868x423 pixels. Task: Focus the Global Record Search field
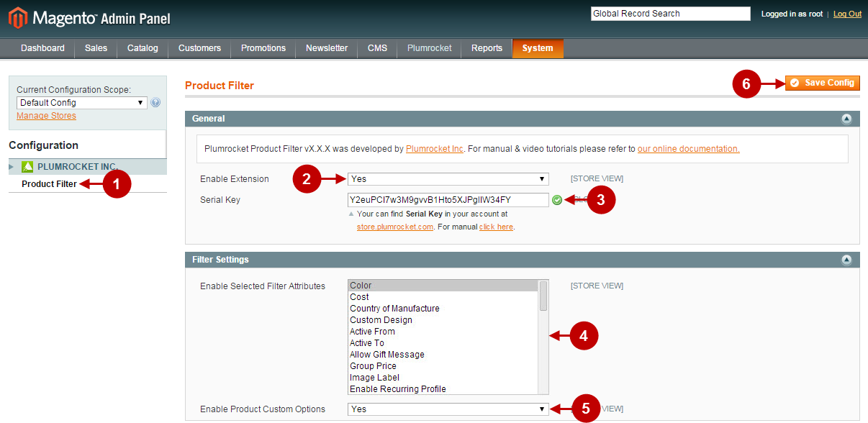[x=671, y=14]
